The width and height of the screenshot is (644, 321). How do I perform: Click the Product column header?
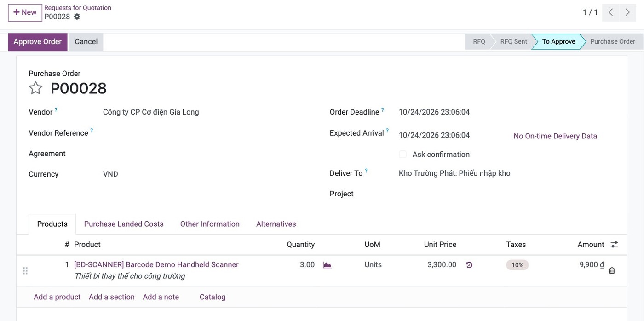87,245
